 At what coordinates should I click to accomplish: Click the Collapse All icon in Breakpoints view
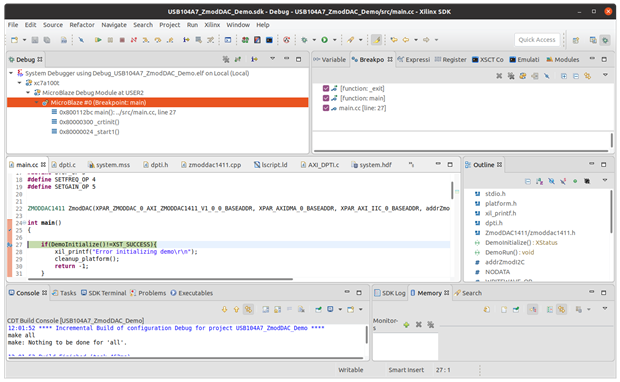tap(576, 76)
